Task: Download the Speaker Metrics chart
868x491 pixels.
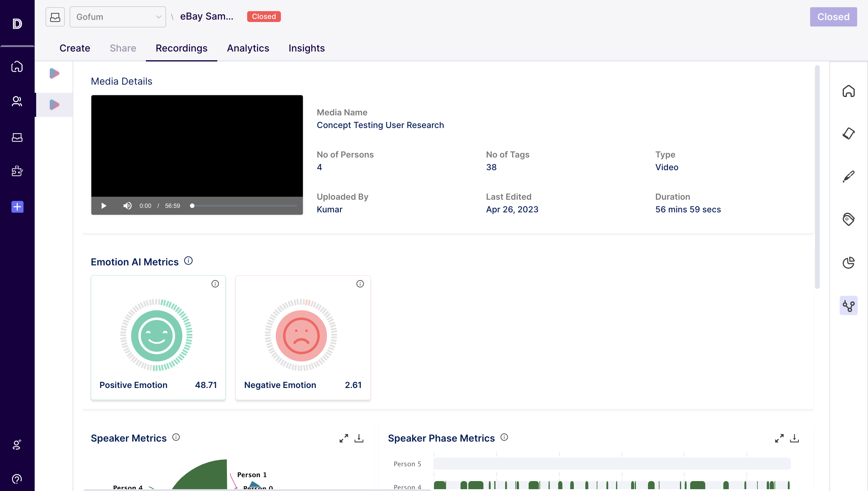Action: pos(359,438)
